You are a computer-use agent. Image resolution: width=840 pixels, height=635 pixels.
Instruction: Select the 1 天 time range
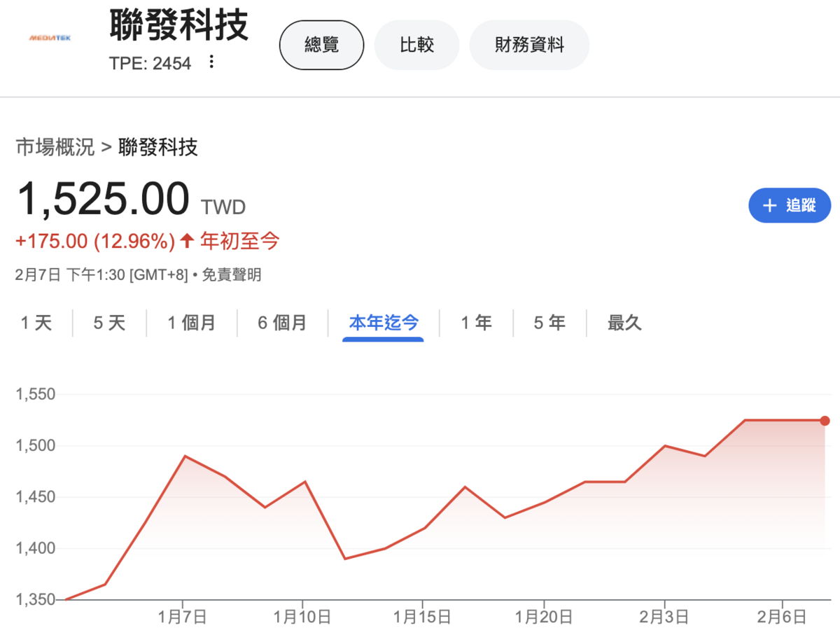pos(36,323)
